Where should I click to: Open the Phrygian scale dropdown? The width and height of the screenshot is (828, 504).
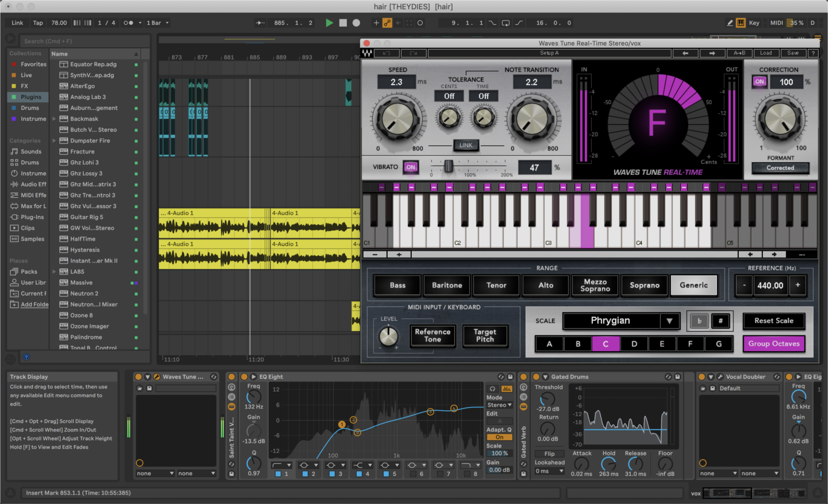pyautogui.click(x=669, y=321)
